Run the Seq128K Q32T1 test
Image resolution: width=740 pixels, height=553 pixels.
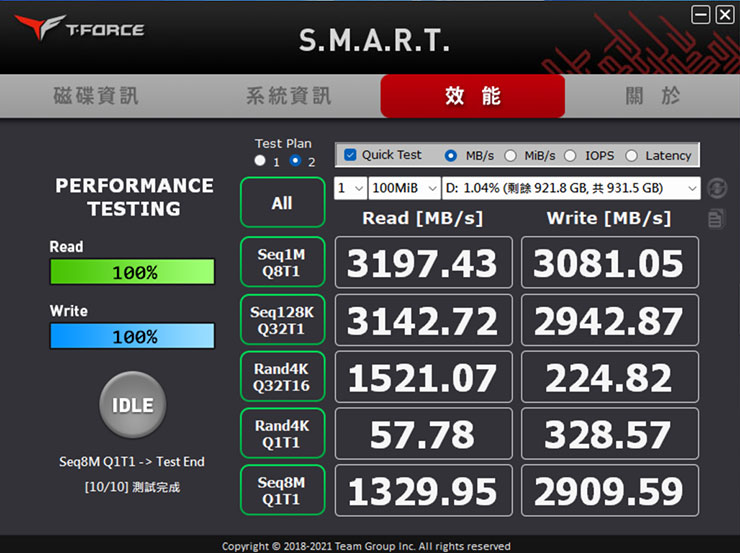click(282, 320)
